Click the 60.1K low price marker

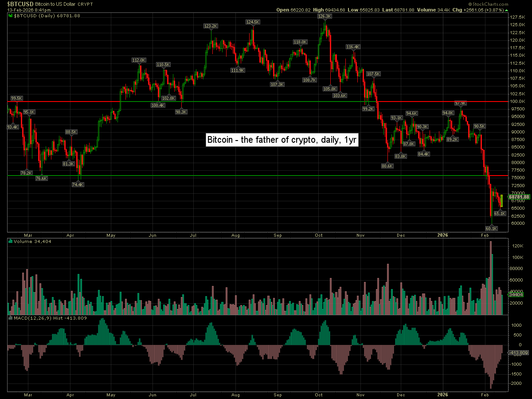(492, 229)
